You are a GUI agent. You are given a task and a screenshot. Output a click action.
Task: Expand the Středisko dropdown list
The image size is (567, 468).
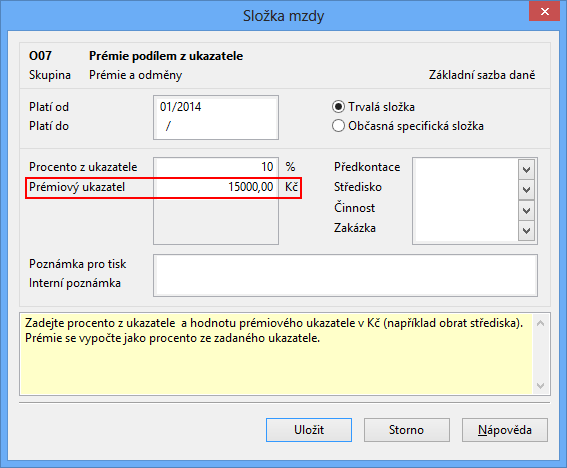tap(526, 189)
